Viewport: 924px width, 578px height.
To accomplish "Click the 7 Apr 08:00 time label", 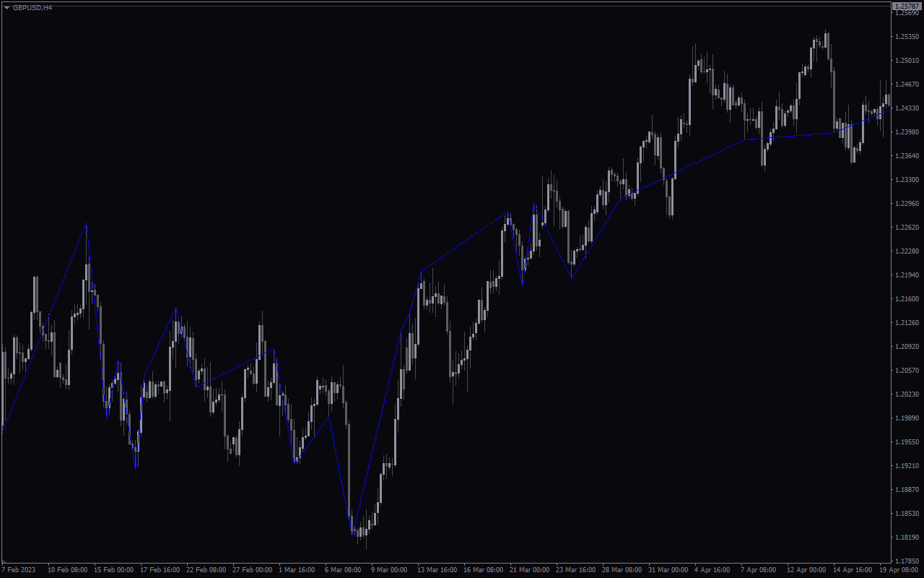I will (759, 569).
